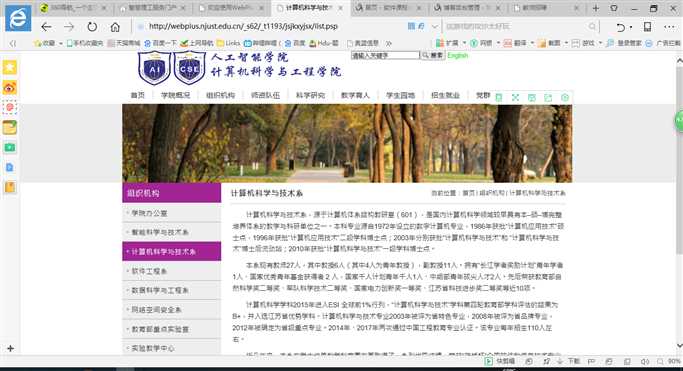Reload the page with the refresh icon
Image resolution: width=683 pixels, height=371 pixels.
[92, 27]
